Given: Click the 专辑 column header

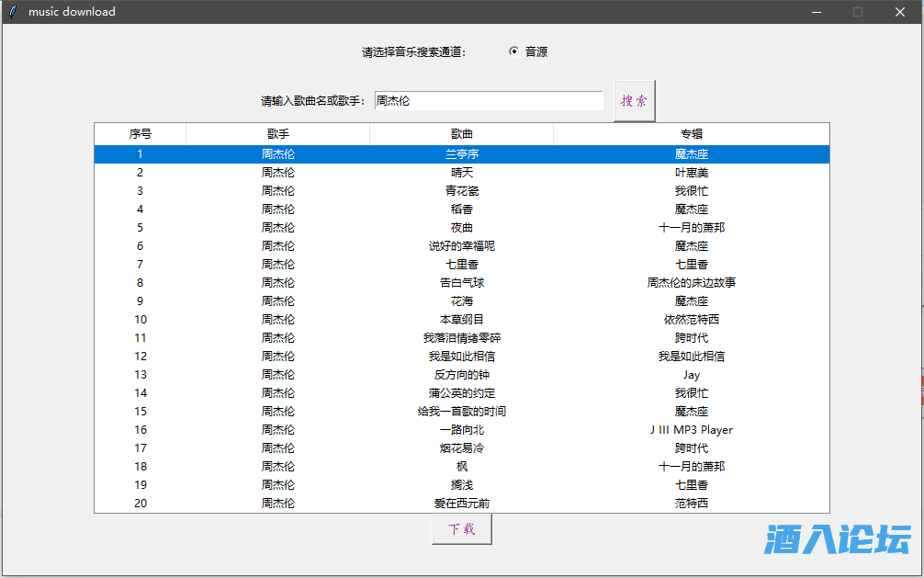Looking at the screenshot, I should tap(691, 134).
